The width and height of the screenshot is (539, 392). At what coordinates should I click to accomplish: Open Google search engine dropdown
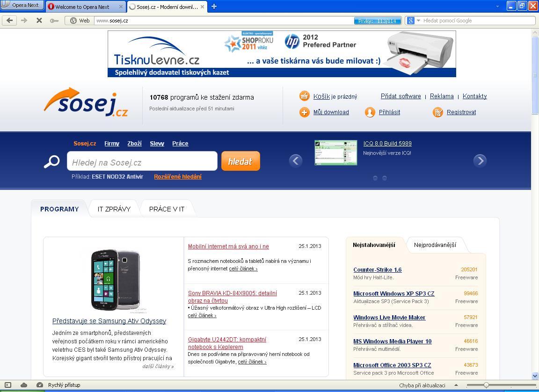point(418,21)
